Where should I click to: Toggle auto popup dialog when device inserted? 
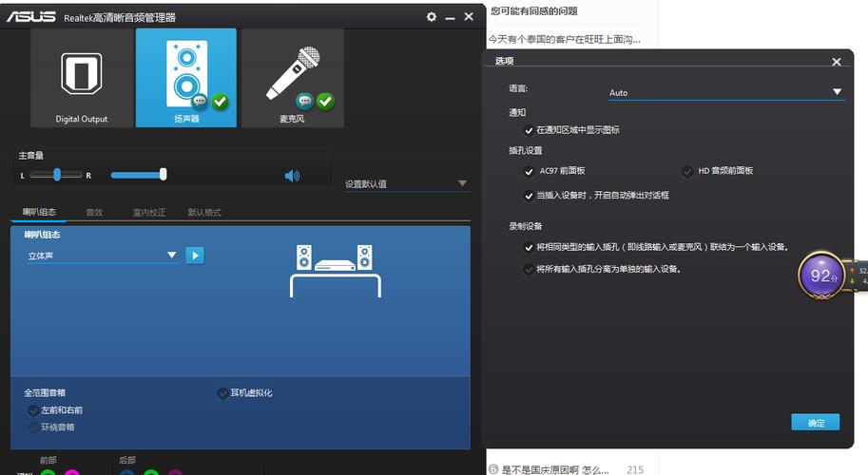529,196
